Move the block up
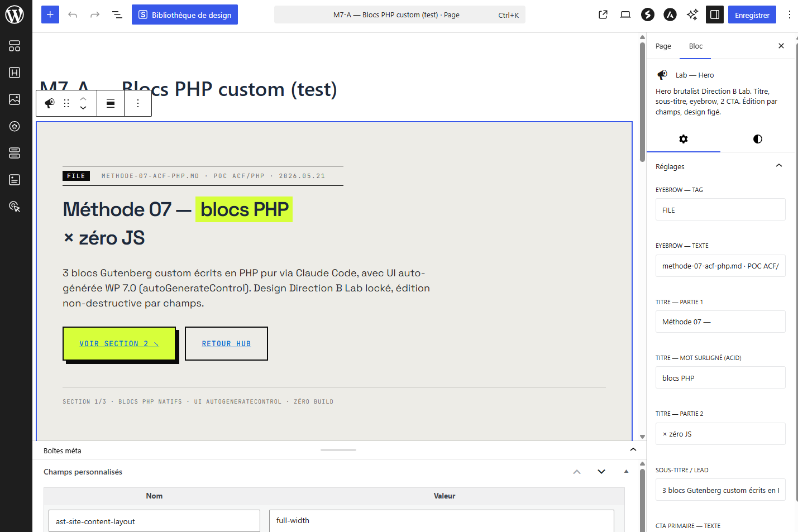 [83, 98]
